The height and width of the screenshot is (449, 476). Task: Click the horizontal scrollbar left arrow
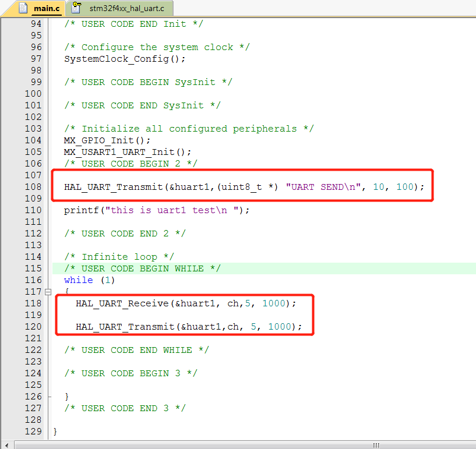[6, 446]
